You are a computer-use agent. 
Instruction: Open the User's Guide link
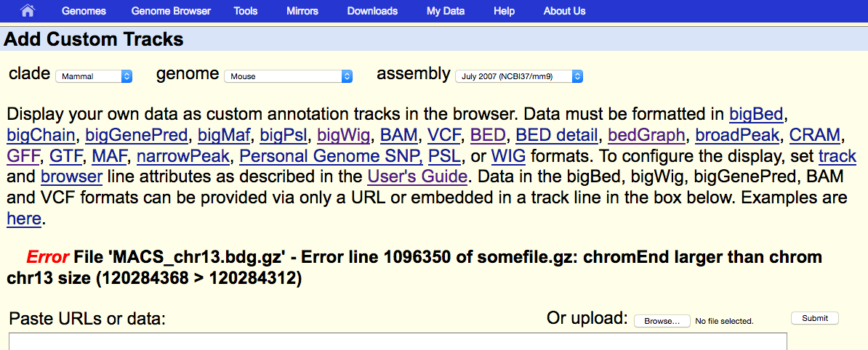(417, 177)
